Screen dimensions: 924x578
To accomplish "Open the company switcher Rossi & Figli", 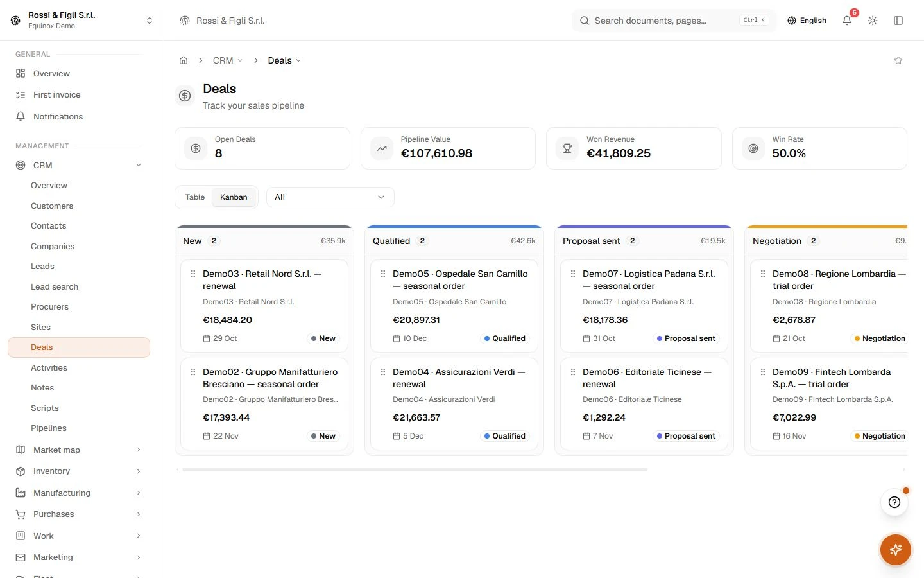I will (x=82, y=21).
